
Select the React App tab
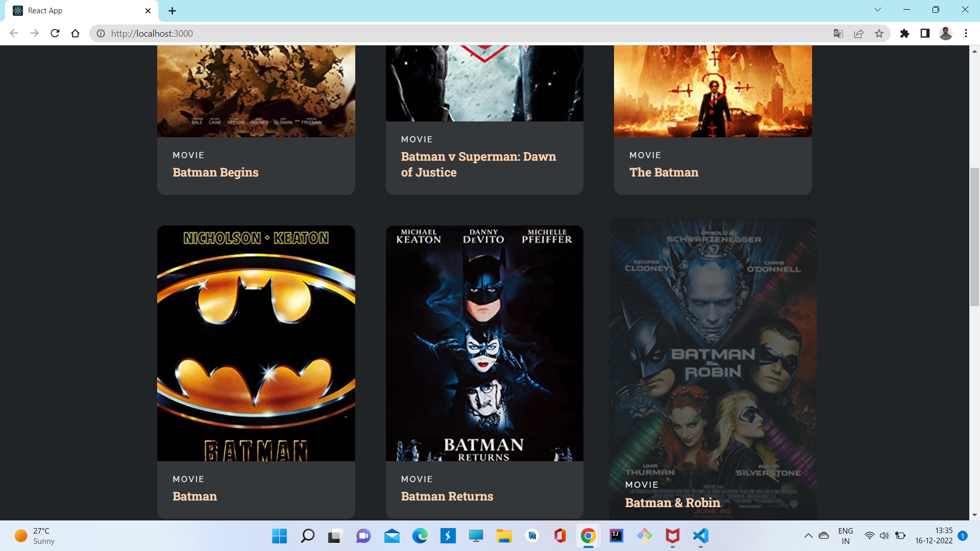(82, 11)
